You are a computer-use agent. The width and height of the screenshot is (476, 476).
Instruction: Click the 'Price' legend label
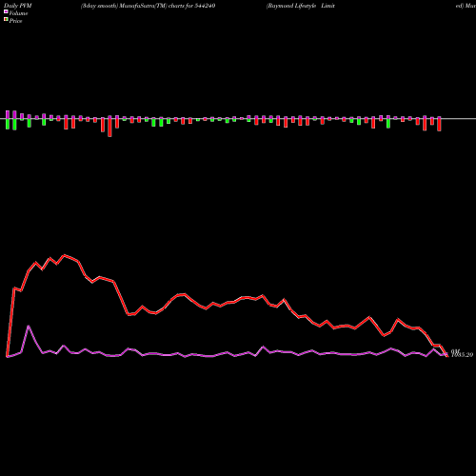[x=15, y=21]
